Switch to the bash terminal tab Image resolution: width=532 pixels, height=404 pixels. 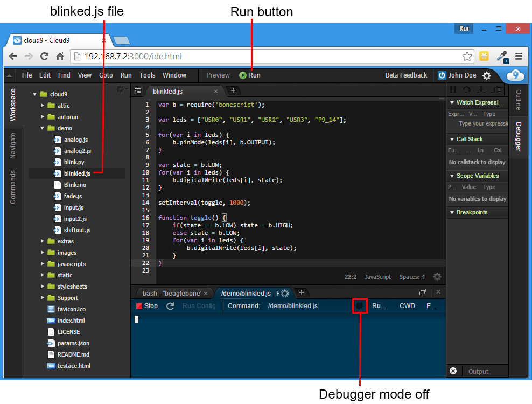[171, 293]
